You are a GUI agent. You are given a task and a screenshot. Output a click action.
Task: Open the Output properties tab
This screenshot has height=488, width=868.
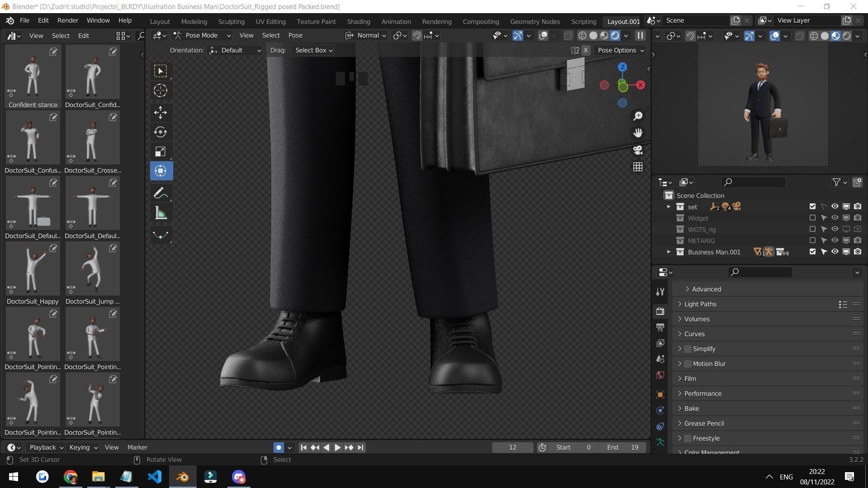(660, 327)
